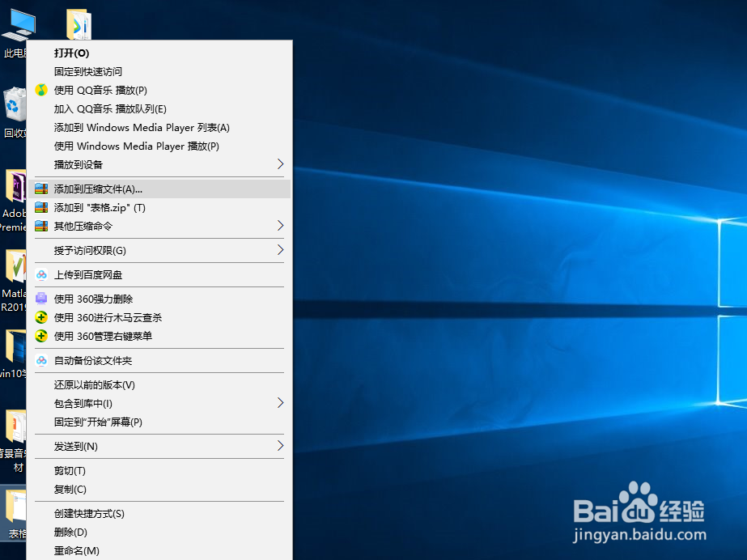The image size is (747, 560).
Task: Select 添加到 Windows Media Player 列表(A)
Action: (x=159, y=127)
